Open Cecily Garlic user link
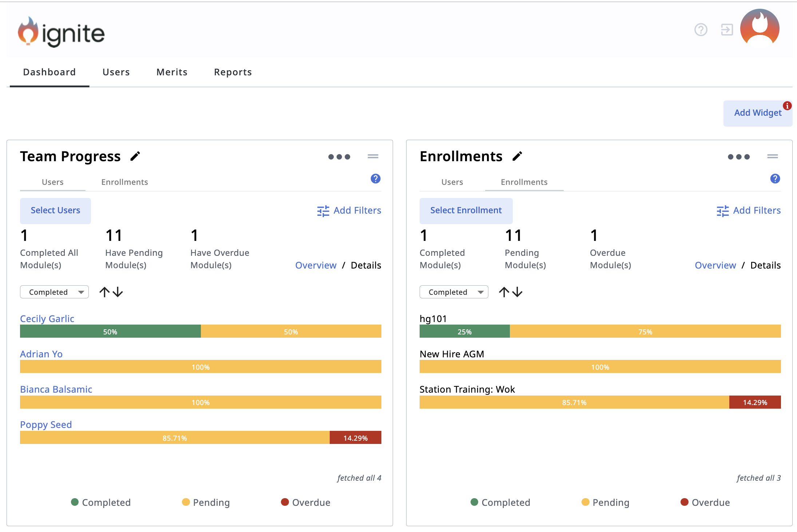 [x=47, y=319]
